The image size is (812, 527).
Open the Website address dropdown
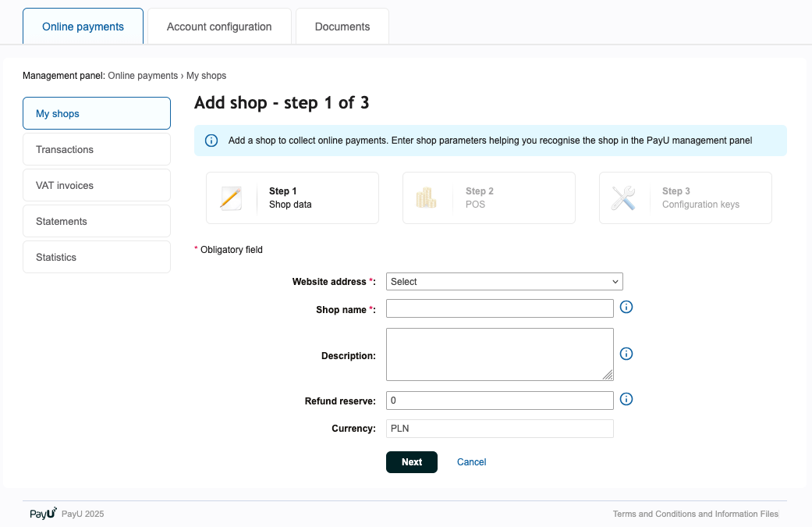pyautogui.click(x=504, y=282)
